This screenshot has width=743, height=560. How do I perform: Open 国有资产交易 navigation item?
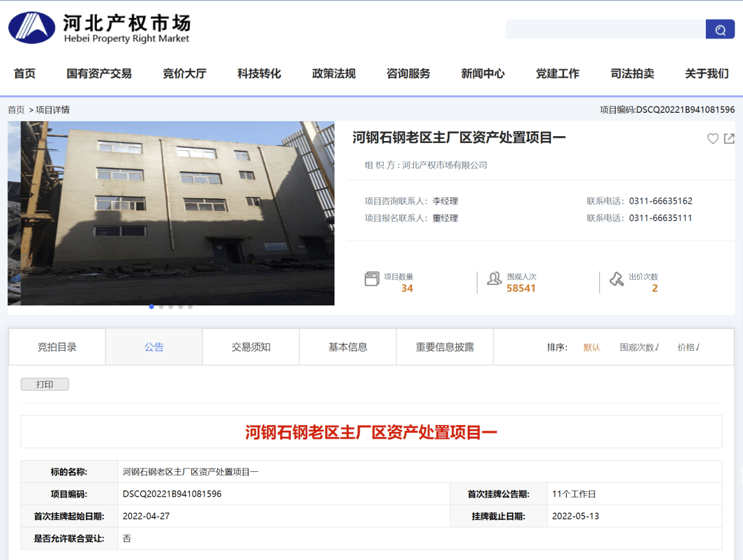(x=99, y=74)
